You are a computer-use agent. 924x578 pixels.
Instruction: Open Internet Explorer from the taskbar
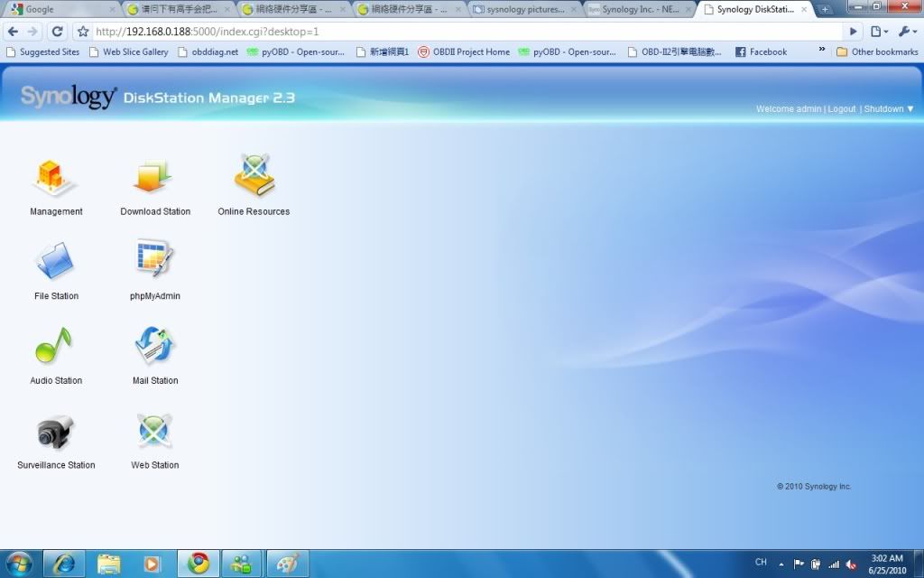tap(64, 564)
